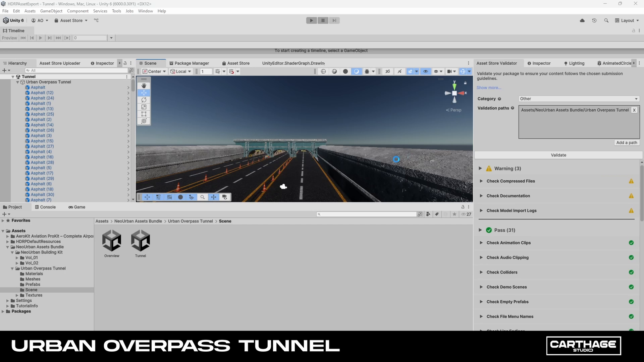Open the Layout dropdown
This screenshot has width=644, height=362.
point(627,20)
